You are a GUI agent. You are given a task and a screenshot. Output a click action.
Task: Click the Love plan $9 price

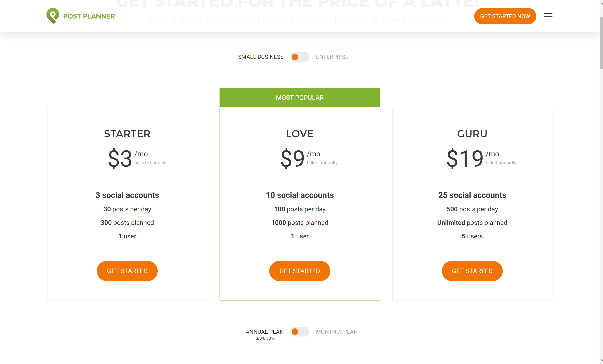point(292,158)
